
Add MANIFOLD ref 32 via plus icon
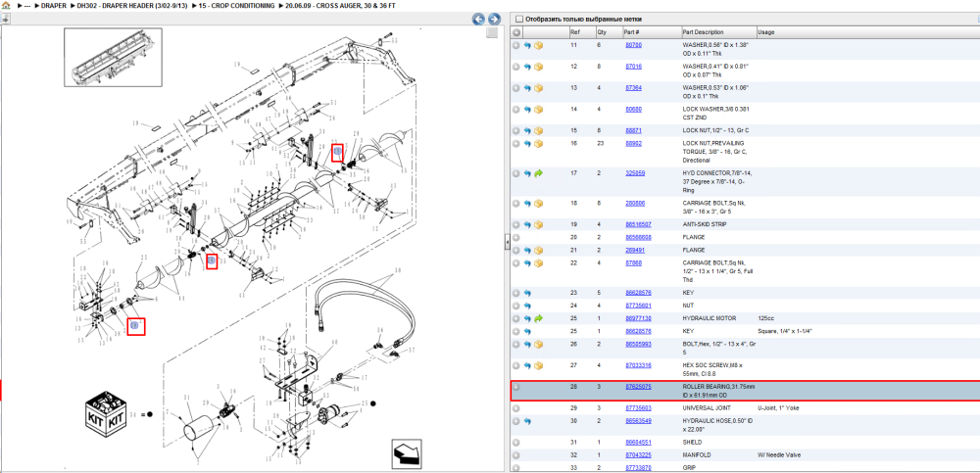[x=516, y=454]
